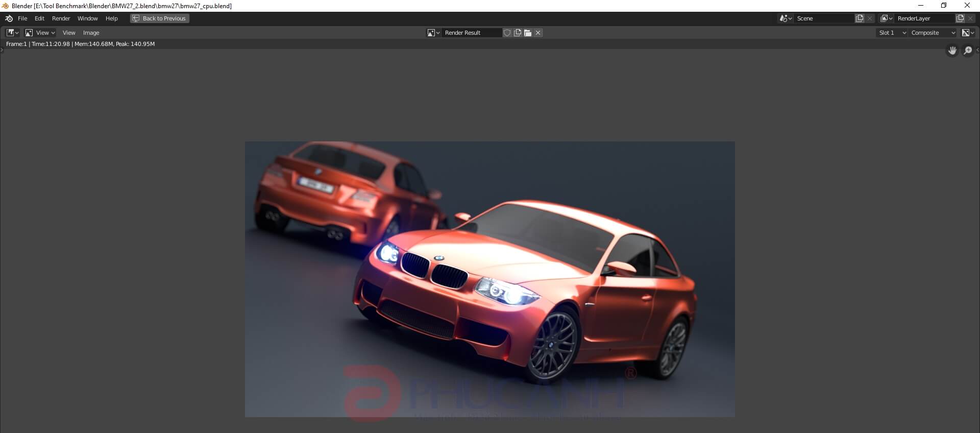Open the Window menu

click(87, 18)
